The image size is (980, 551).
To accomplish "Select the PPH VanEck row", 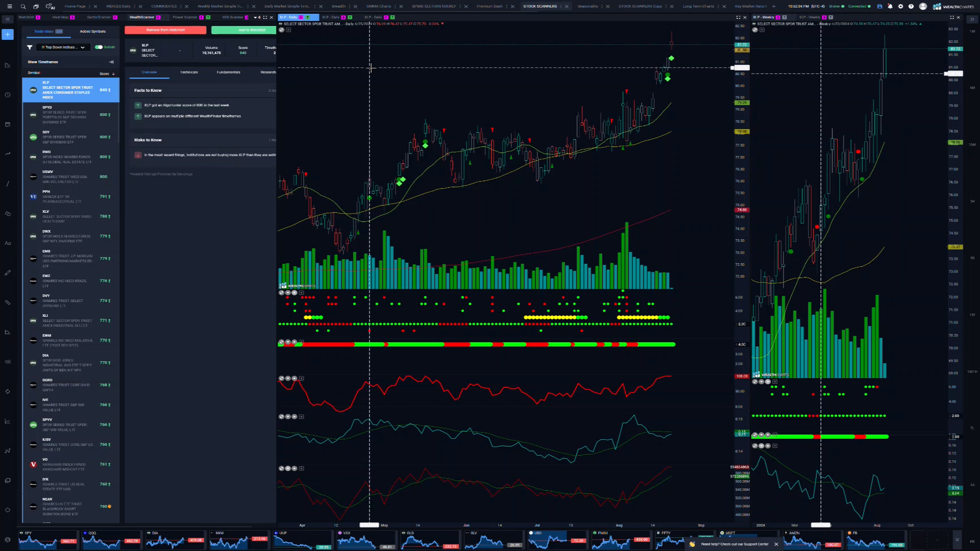I will (x=71, y=196).
